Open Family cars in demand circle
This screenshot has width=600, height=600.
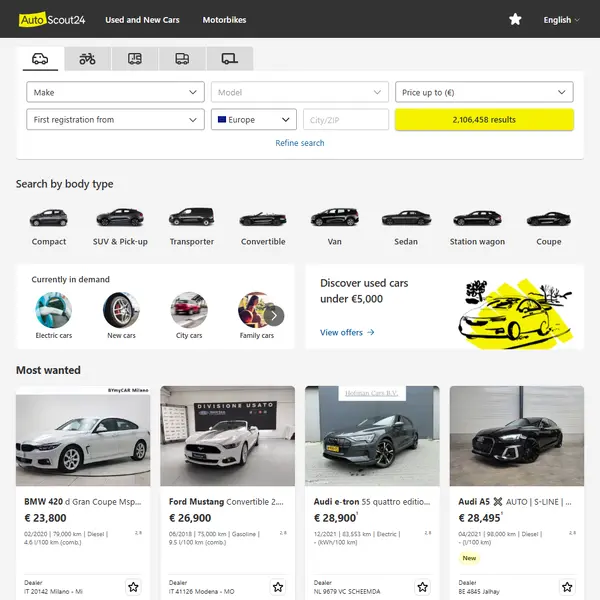pos(256,310)
